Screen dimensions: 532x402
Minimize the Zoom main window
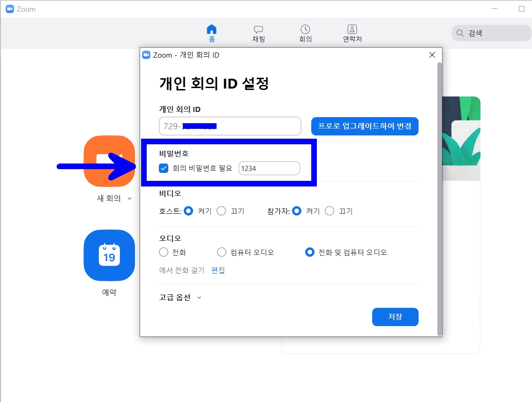pyautogui.click(x=495, y=9)
